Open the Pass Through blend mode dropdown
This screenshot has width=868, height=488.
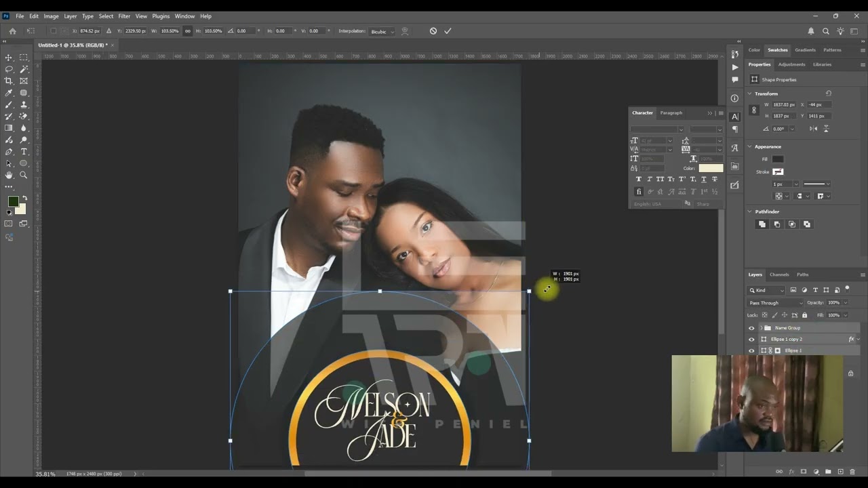click(775, 303)
